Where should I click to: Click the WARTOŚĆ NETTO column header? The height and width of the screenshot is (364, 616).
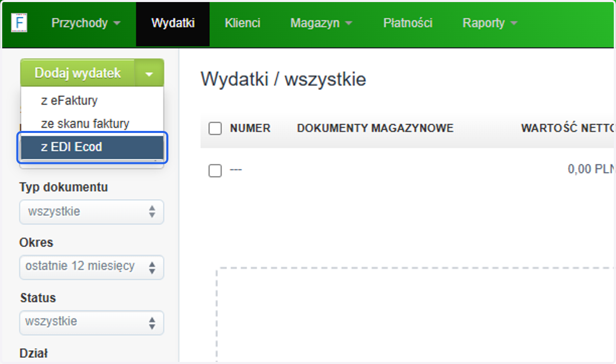click(x=568, y=128)
